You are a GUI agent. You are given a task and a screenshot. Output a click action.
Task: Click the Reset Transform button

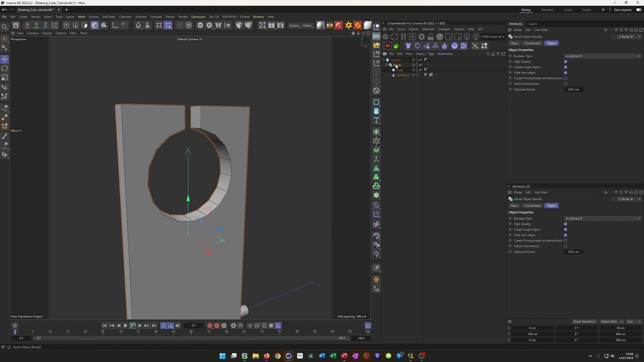click(584, 322)
